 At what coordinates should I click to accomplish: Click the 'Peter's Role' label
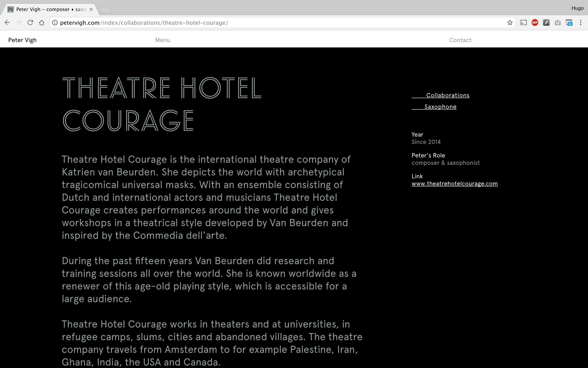[x=428, y=155]
